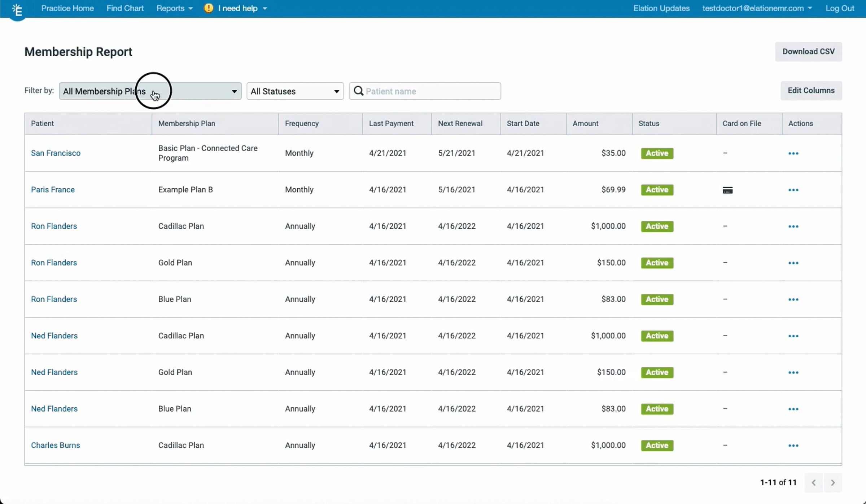
Task: Open actions menu for Charles Burns row
Action: [793, 446]
